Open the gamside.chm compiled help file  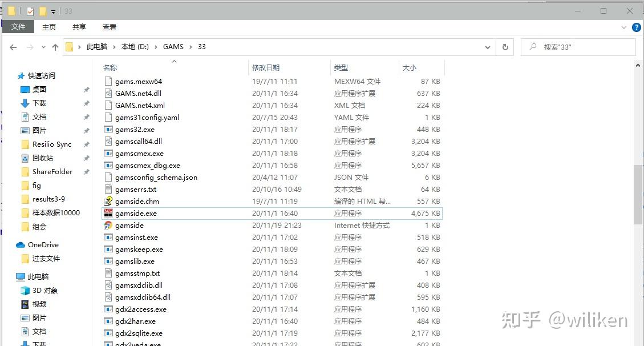(x=135, y=201)
